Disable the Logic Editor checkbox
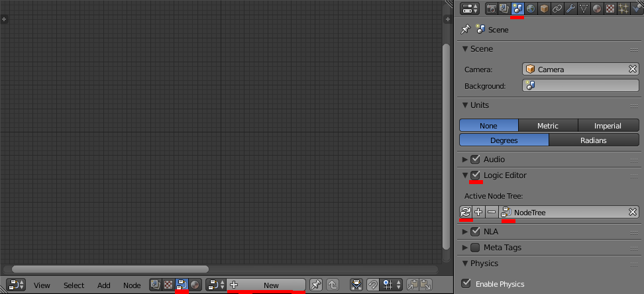644x294 pixels. pos(475,175)
